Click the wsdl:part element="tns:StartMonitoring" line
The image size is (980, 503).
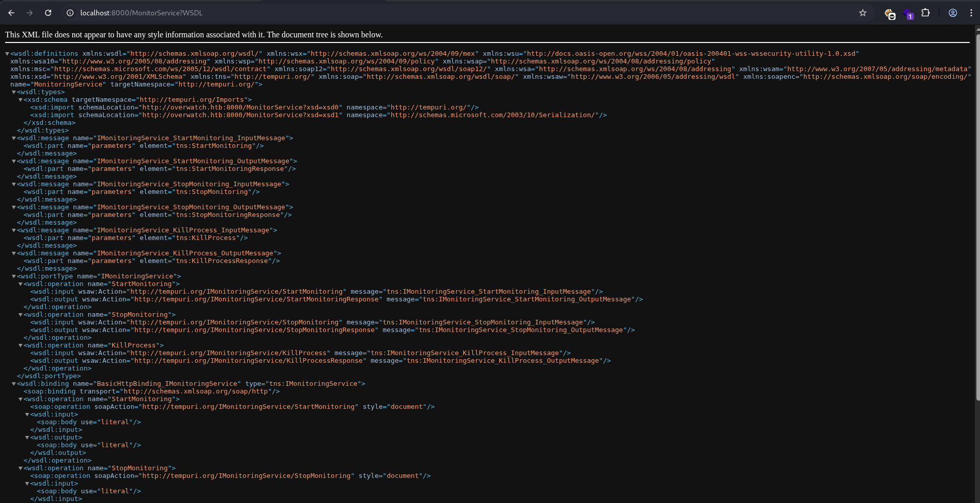[144, 146]
